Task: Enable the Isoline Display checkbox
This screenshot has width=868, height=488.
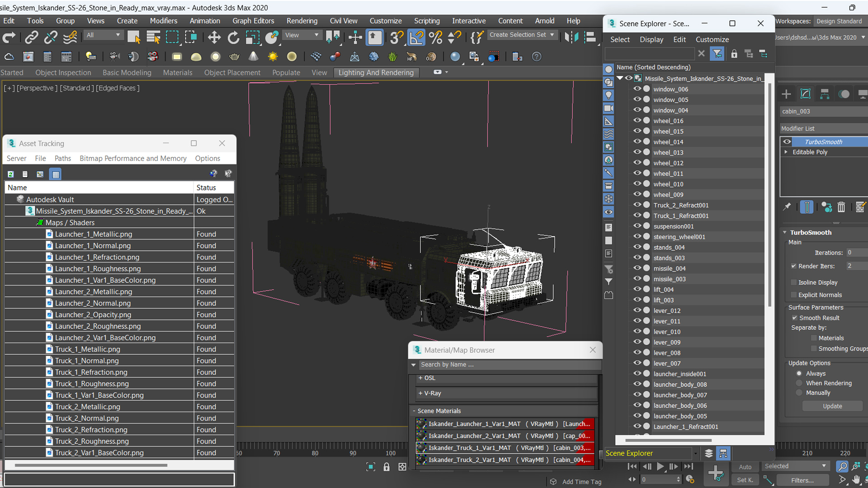Action: (793, 282)
